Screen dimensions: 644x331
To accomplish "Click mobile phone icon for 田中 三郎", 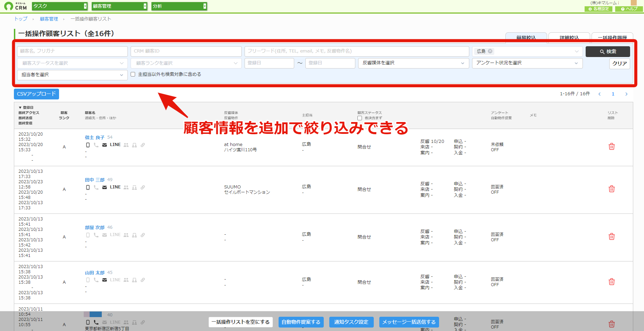I will pos(88,187).
